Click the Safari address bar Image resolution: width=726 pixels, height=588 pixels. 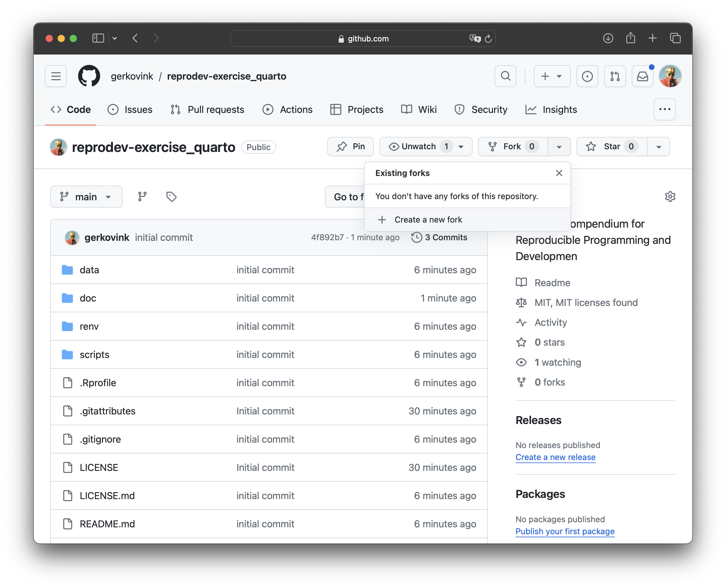363,39
